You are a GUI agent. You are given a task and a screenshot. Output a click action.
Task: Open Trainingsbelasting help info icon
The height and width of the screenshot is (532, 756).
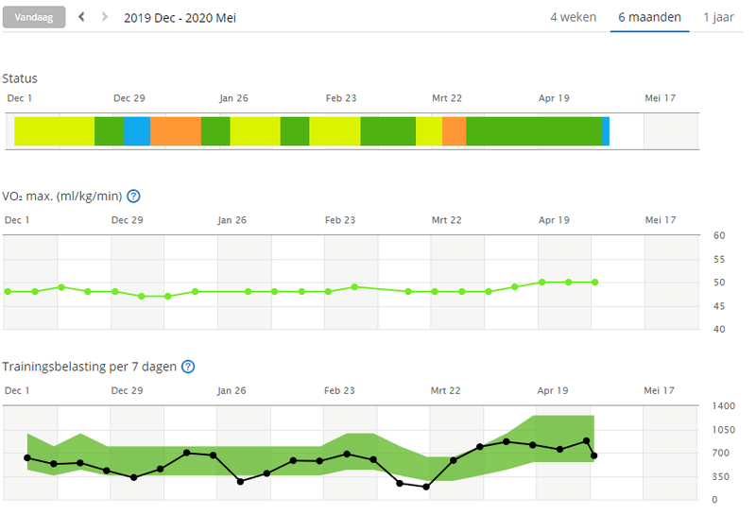coord(188,367)
